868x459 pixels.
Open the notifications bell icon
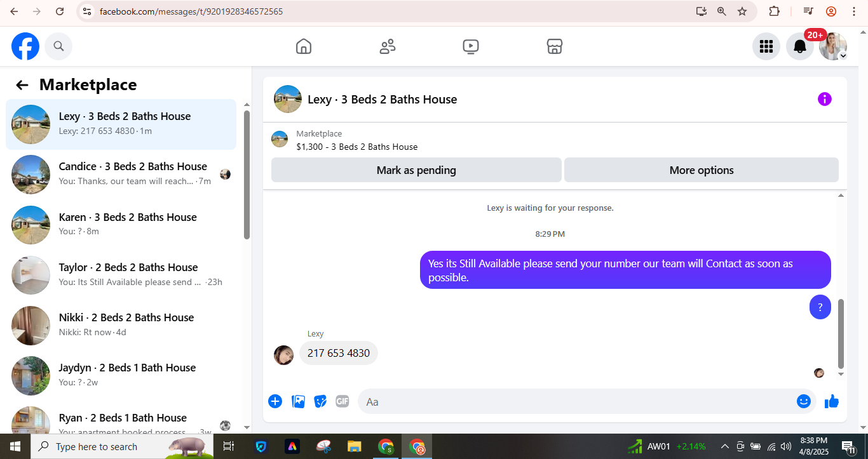coord(800,46)
